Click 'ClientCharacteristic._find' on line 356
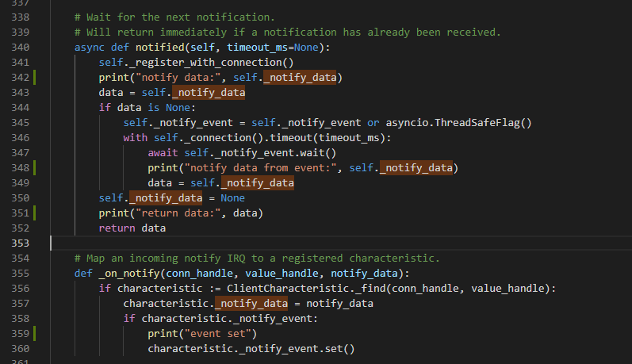632x364 pixels. (x=306, y=288)
